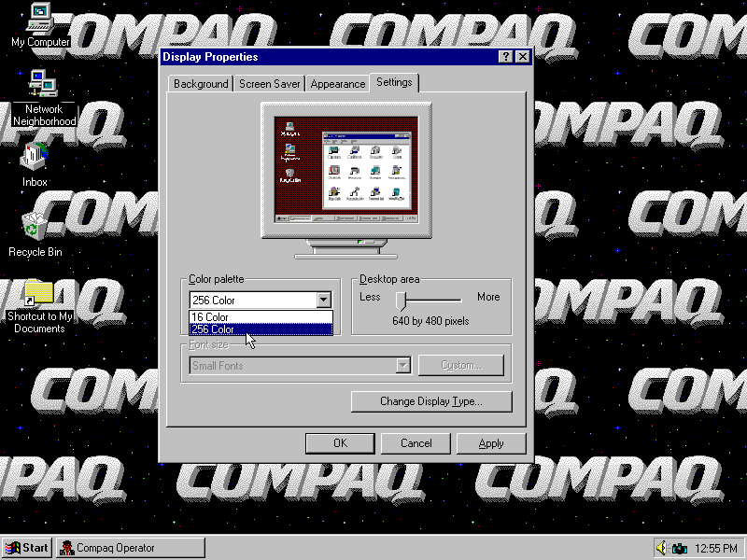
Task: Click the 12:55 PM taskbar clock
Action: point(716,549)
